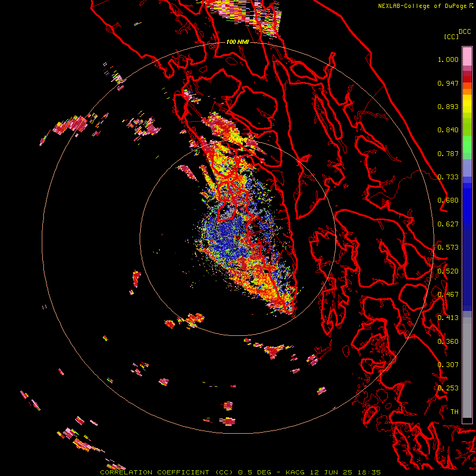Select the 0.787 scale value
The width and height of the screenshot is (476, 476).
[448, 153]
